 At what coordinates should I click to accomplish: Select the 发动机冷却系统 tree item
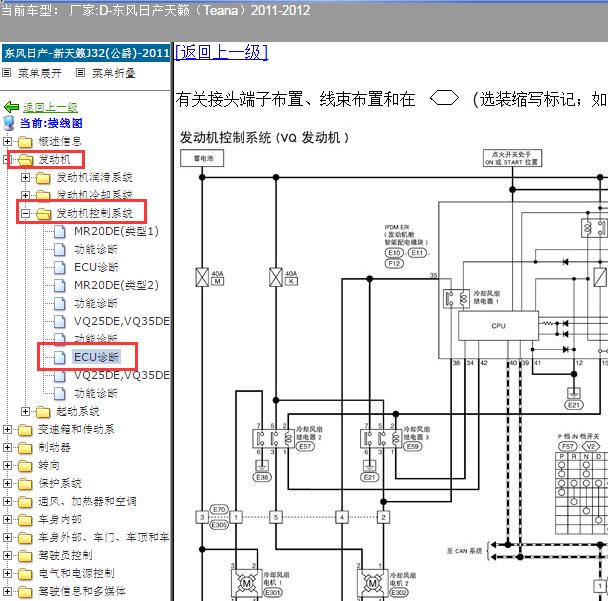tap(94, 195)
